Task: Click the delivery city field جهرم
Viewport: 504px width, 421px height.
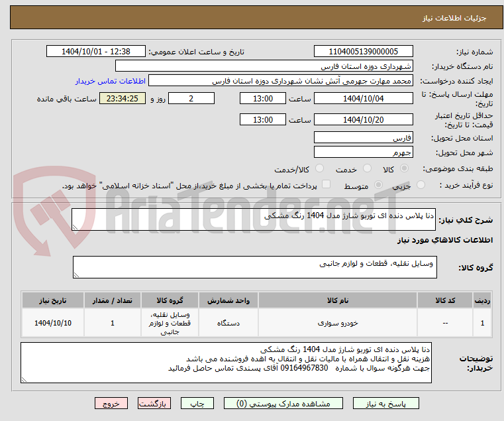Action: [363, 152]
